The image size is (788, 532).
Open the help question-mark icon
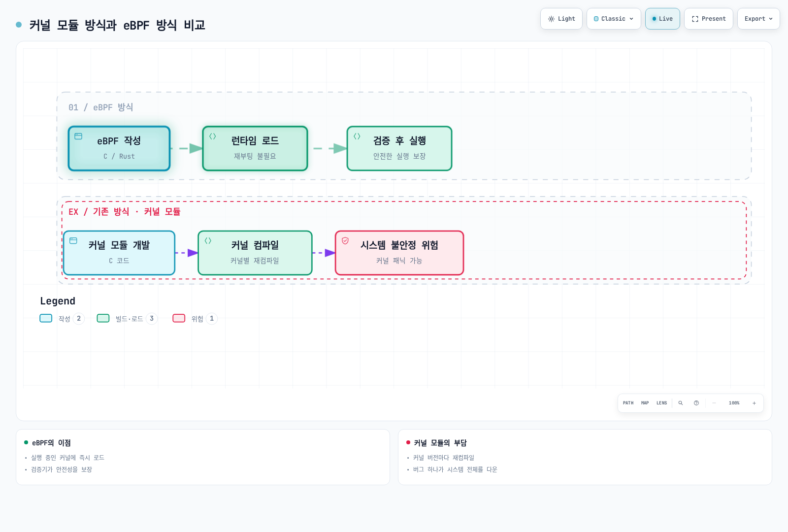[x=696, y=403]
